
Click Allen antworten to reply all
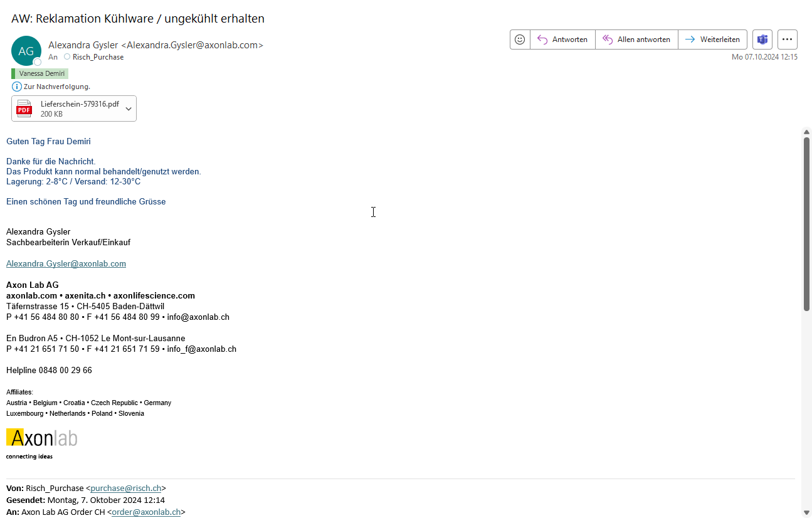click(x=636, y=39)
